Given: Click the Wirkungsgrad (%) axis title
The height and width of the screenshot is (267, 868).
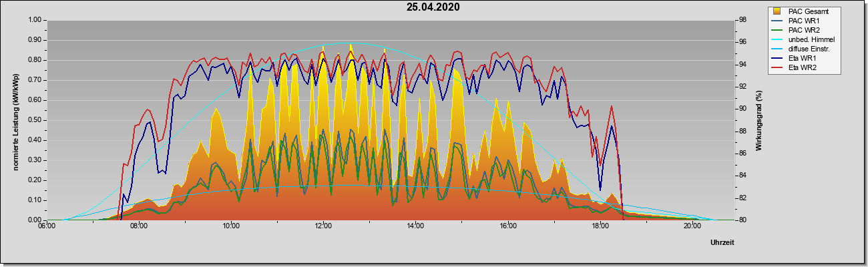Looking at the screenshot, I should coord(759,121).
